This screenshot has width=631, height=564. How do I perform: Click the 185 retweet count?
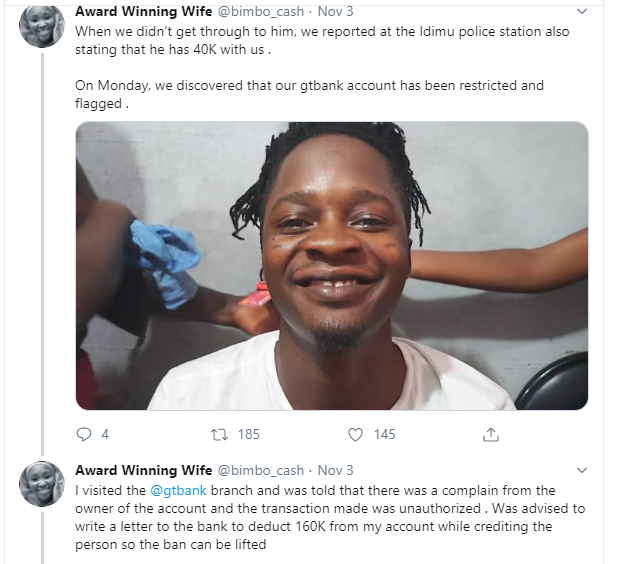click(248, 434)
